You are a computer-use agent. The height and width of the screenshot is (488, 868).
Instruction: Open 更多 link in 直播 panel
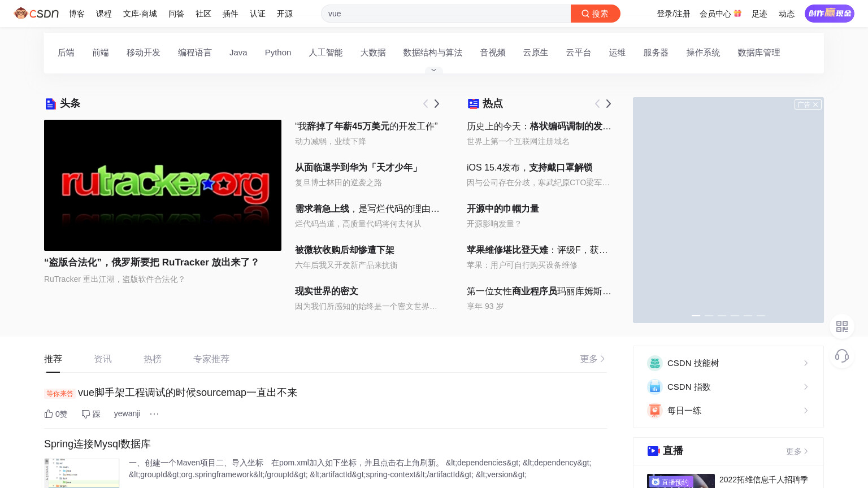(x=797, y=451)
